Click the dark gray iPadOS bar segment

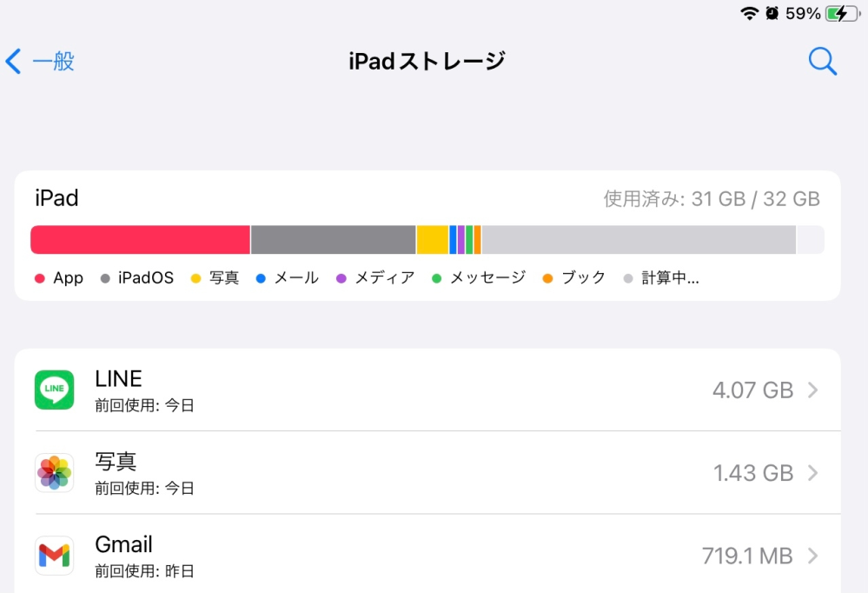pos(333,240)
